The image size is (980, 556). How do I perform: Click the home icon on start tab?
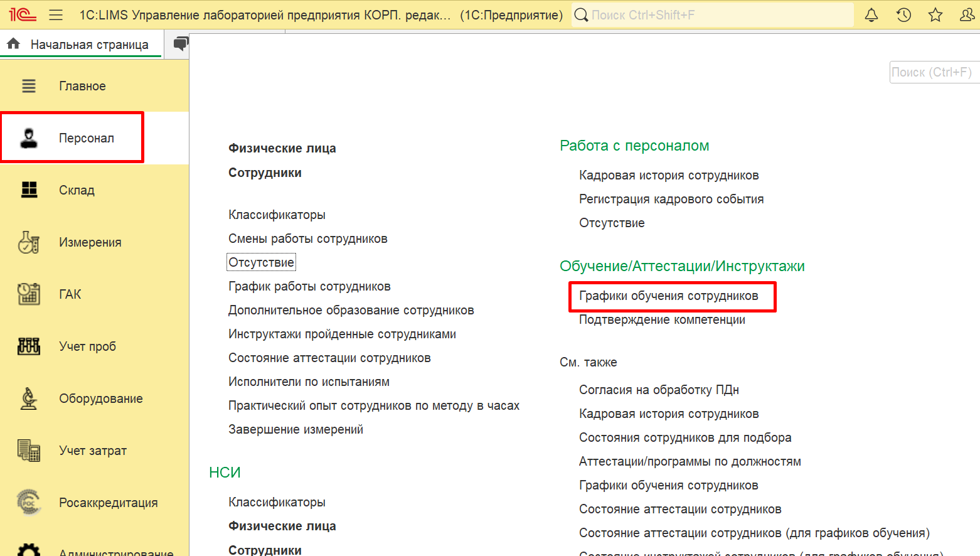[13, 44]
